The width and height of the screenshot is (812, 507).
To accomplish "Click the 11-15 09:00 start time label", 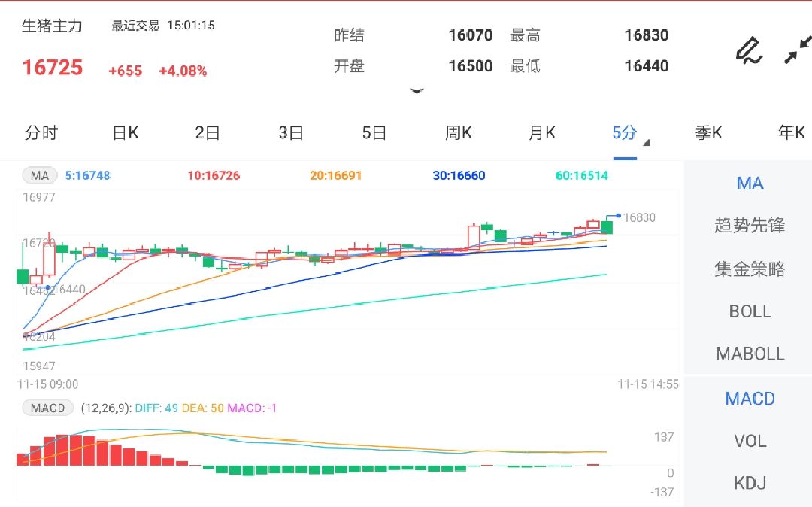I will pos(47,384).
